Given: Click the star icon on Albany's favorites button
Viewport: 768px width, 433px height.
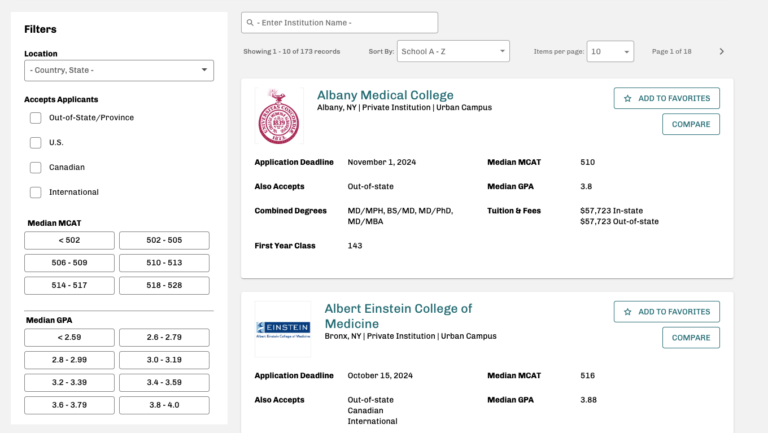Looking at the screenshot, I should coord(627,98).
